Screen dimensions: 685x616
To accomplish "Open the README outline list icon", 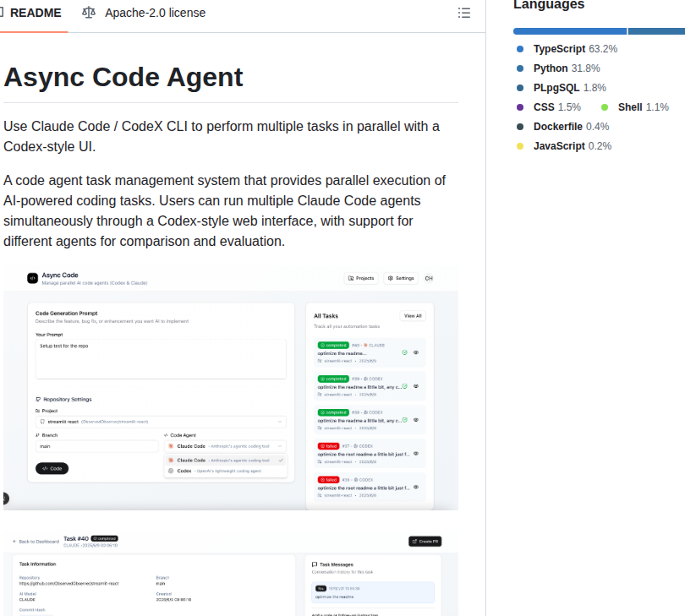I will pyautogui.click(x=464, y=13).
